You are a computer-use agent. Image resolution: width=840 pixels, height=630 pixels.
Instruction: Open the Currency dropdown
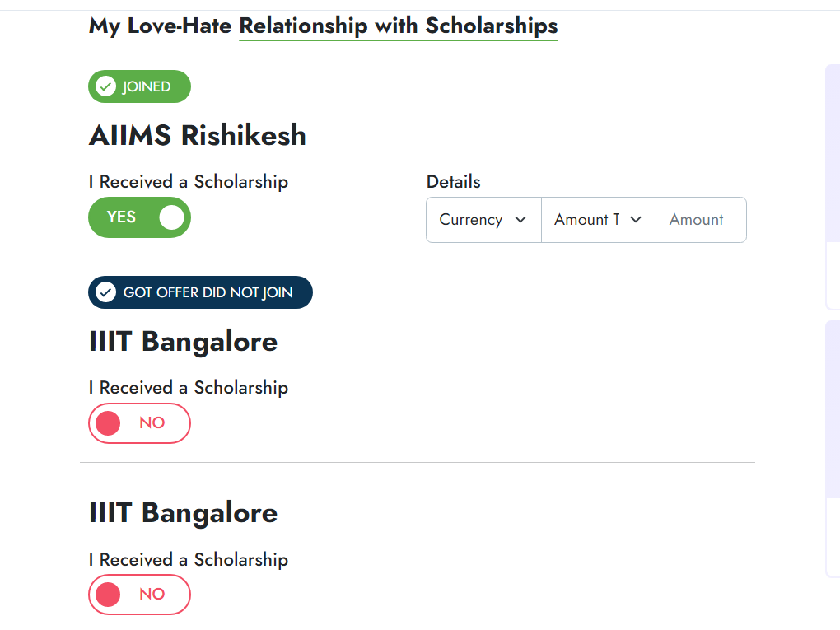(x=483, y=220)
